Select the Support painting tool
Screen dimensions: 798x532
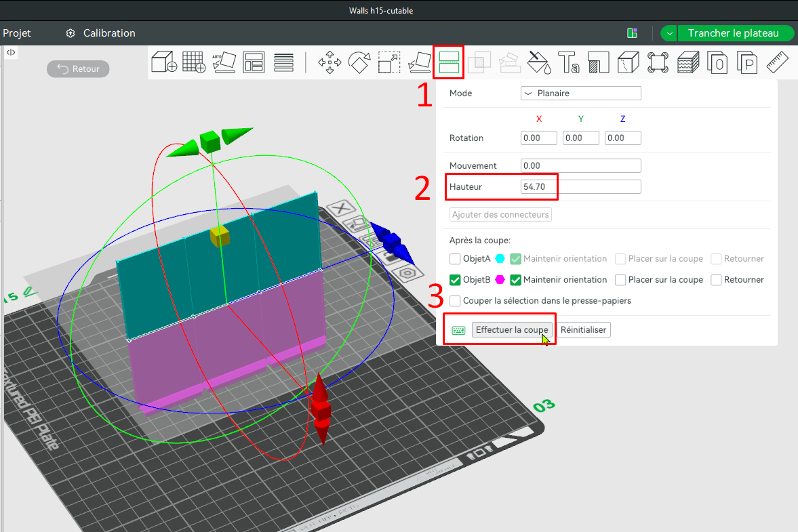(599, 62)
